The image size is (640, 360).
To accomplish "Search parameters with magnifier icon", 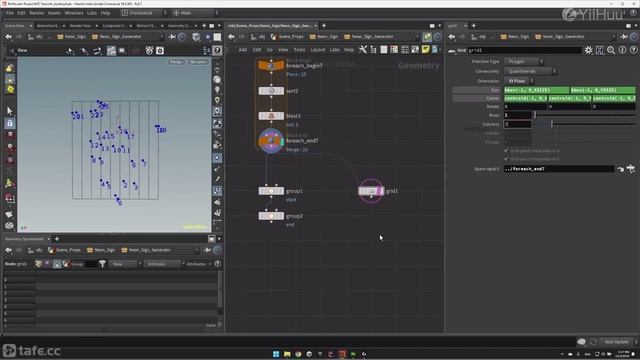I will coord(611,50).
